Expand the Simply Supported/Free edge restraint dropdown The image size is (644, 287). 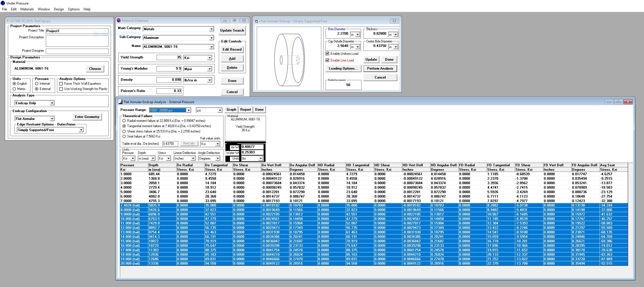pos(81,130)
